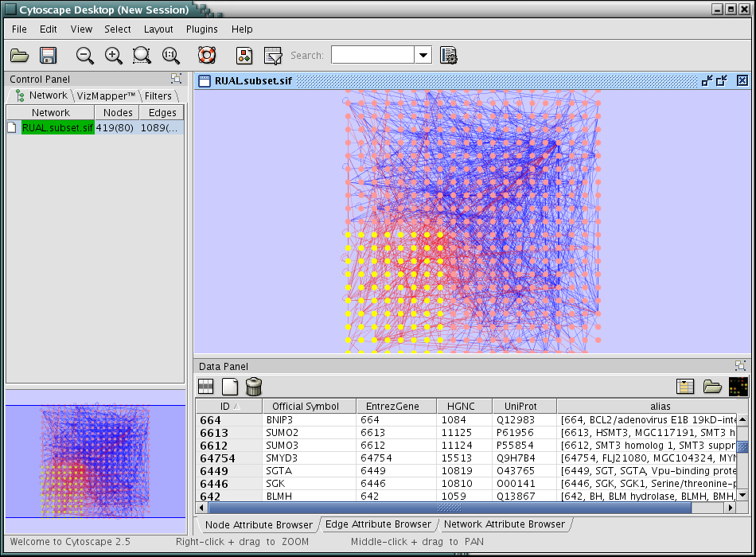Click the trash icon to delete attributes
The height and width of the screenshot is (557, 756).
[254, 387]
